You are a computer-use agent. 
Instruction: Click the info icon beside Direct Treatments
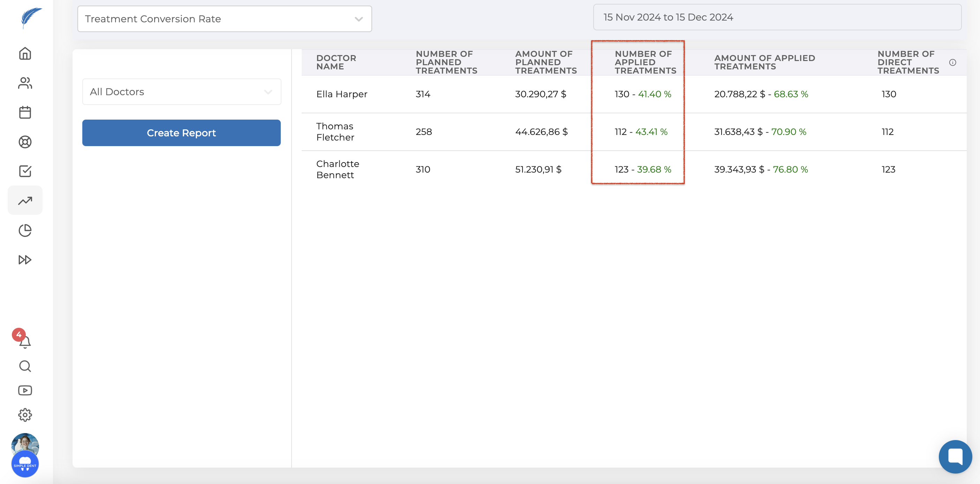[952, 62]
